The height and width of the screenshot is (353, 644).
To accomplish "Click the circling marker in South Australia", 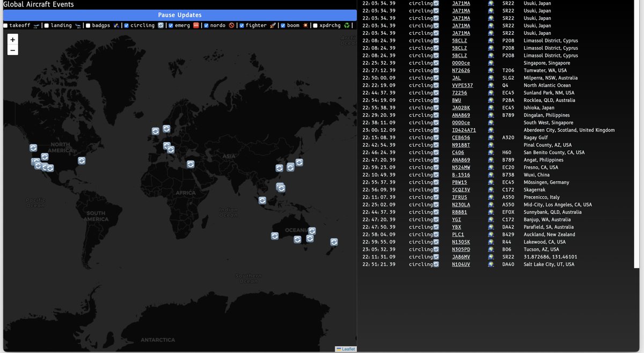I will [x=297, y=239].
